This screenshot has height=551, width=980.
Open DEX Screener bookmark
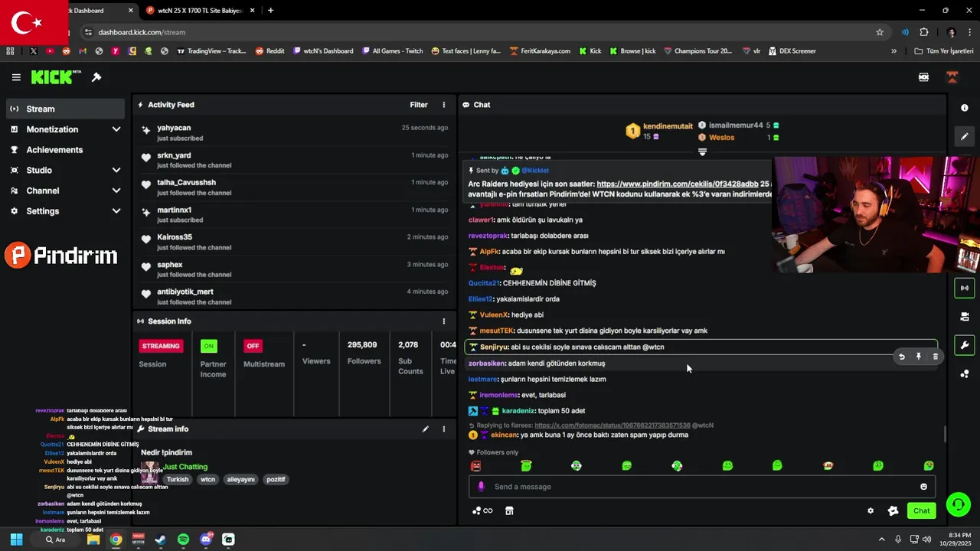pos(792,51)
